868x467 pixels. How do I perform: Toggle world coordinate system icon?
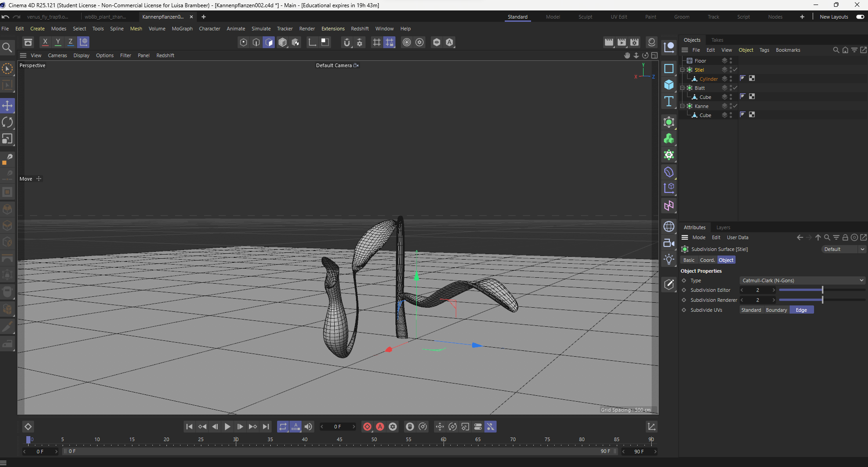pyautogui.click(x=83, y=42)
